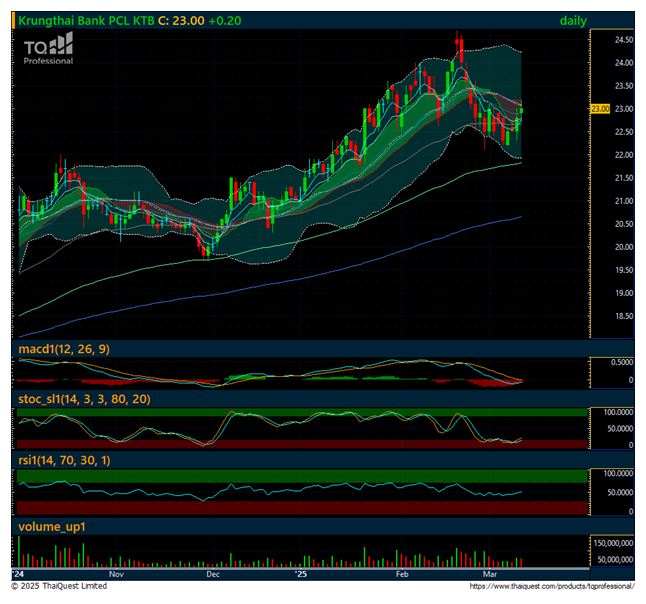Click the 21.50 price axis label
The width and height of the screenshot is (646, 604).
[624, 178]
